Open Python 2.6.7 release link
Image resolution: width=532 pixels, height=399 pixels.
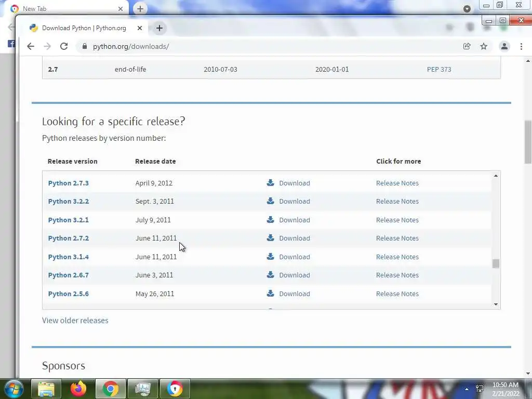click(68, 275)
